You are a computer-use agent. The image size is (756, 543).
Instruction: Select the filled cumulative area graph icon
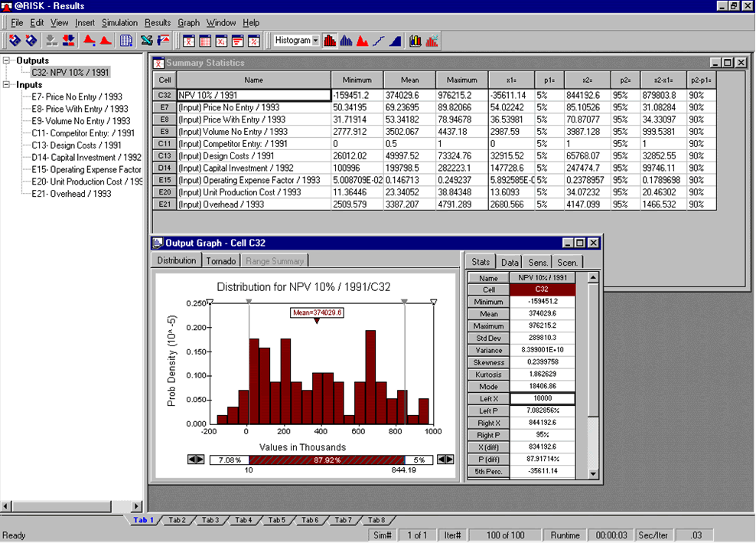[396, 41]
